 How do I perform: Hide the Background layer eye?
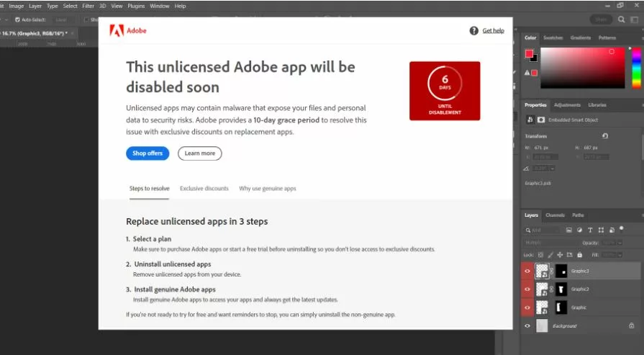(527, 325)
